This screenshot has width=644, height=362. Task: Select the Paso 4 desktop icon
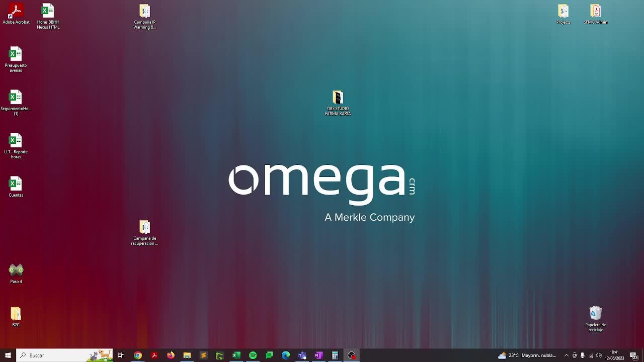coord(16,274)
